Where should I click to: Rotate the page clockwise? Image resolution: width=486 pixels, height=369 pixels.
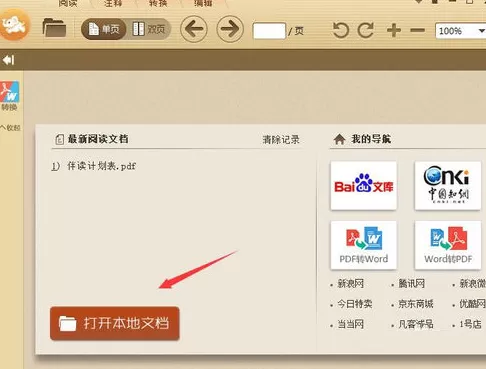click(366, 30)
